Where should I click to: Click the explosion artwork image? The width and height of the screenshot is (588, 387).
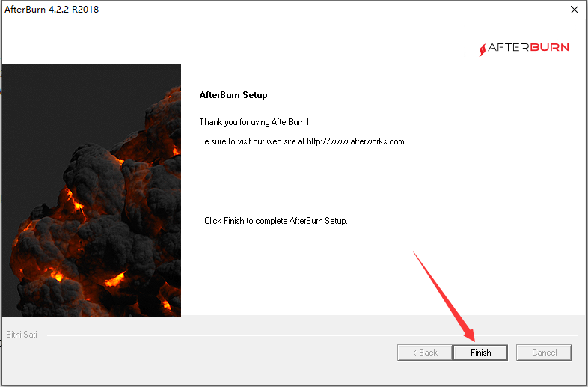click(x=91, y=190)
